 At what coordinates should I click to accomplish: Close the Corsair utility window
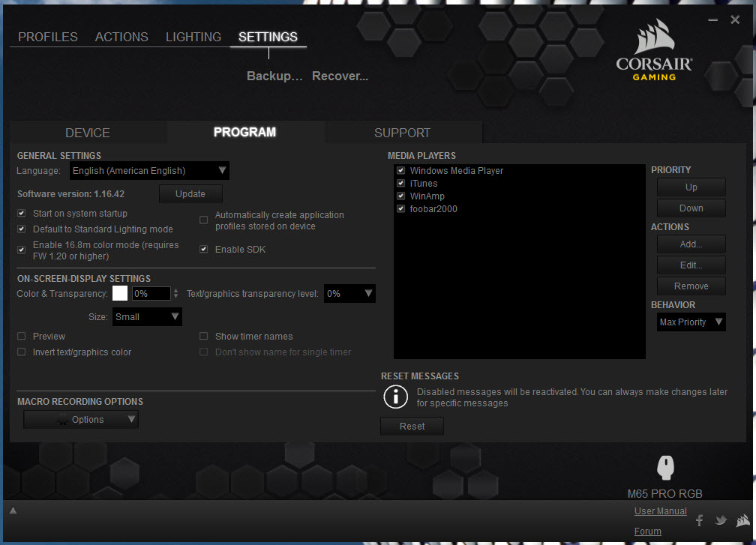click(735, 19)
